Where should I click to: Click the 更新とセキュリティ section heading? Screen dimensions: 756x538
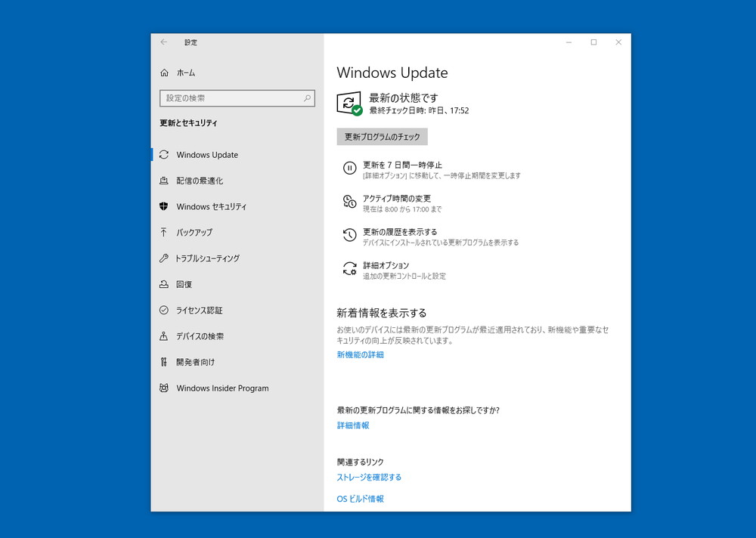188,123
